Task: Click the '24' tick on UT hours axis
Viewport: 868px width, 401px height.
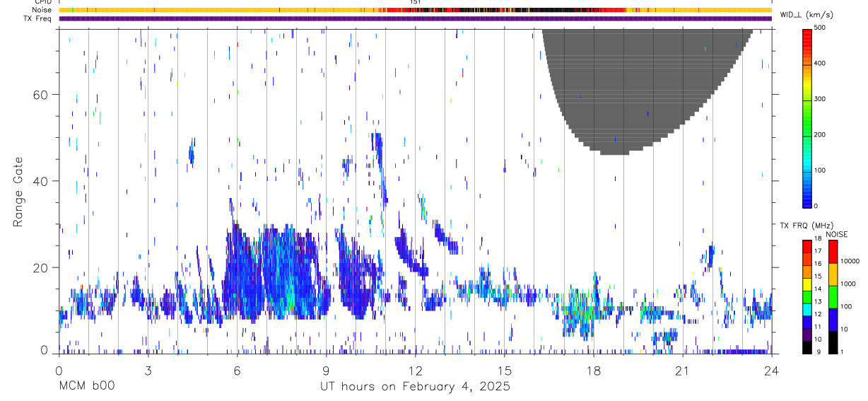Action: pos(771,371)
